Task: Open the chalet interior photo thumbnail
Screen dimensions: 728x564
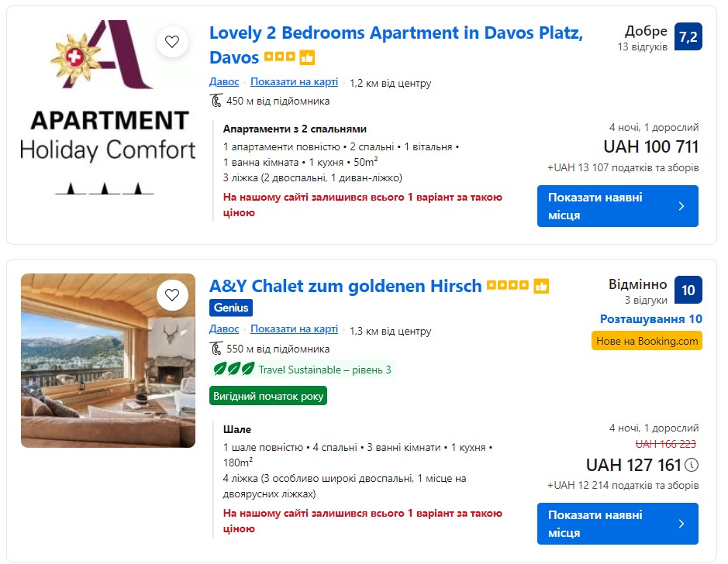Action: tap(108, 360)
